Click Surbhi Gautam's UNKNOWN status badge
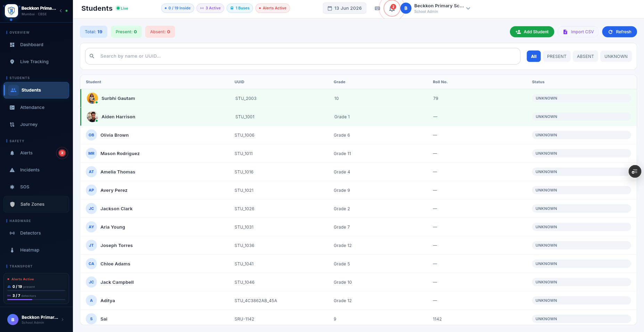The width and height of the screenshot is (644, 332). click(581, 98)
